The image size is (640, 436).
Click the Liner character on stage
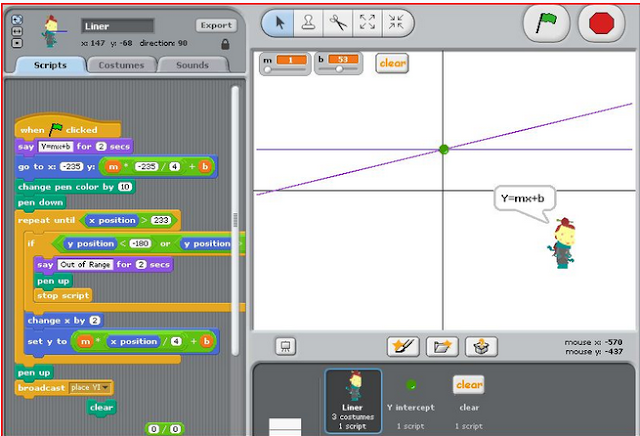point(562,243)
